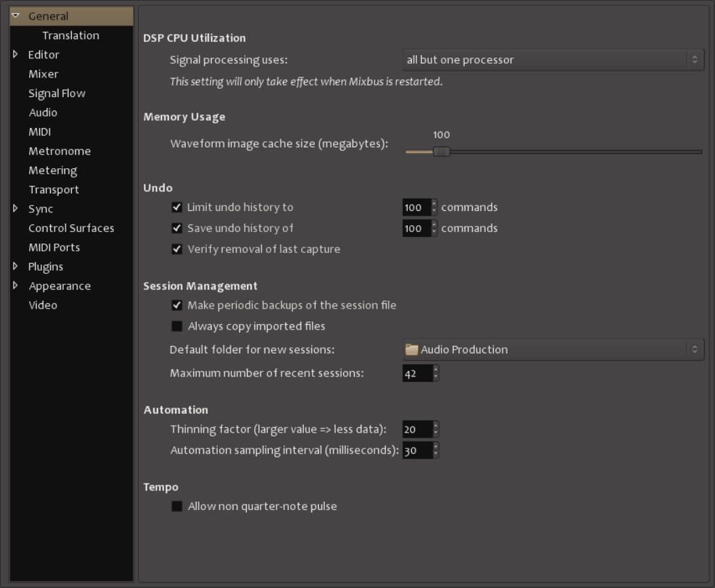
Task: Disable Verify removal of last capture
Action: click(177, 249)
